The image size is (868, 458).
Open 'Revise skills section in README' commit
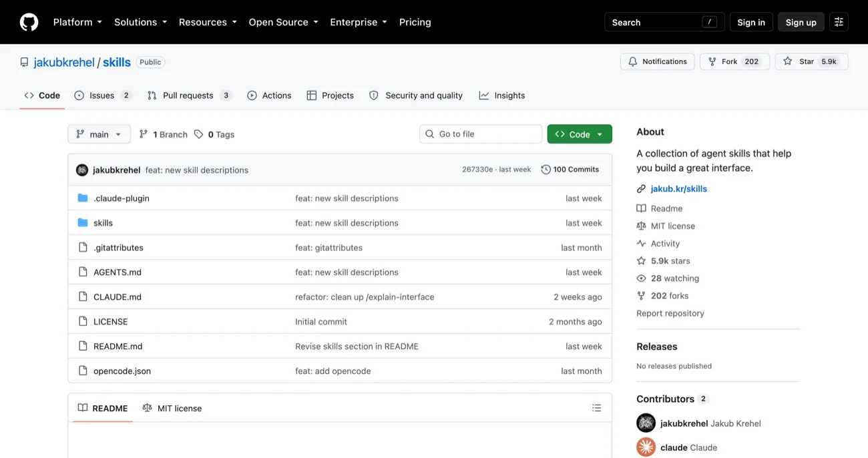click(x=357, y=347)
